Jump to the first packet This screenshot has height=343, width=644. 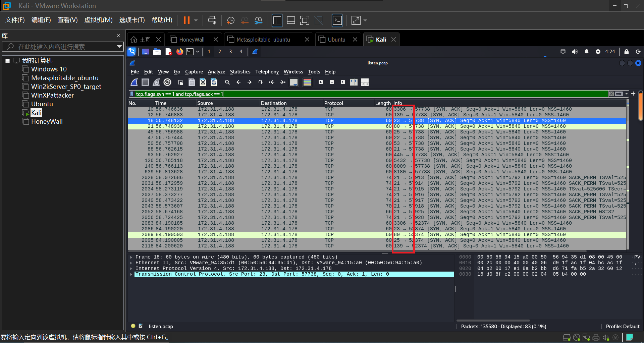point(272,82)
